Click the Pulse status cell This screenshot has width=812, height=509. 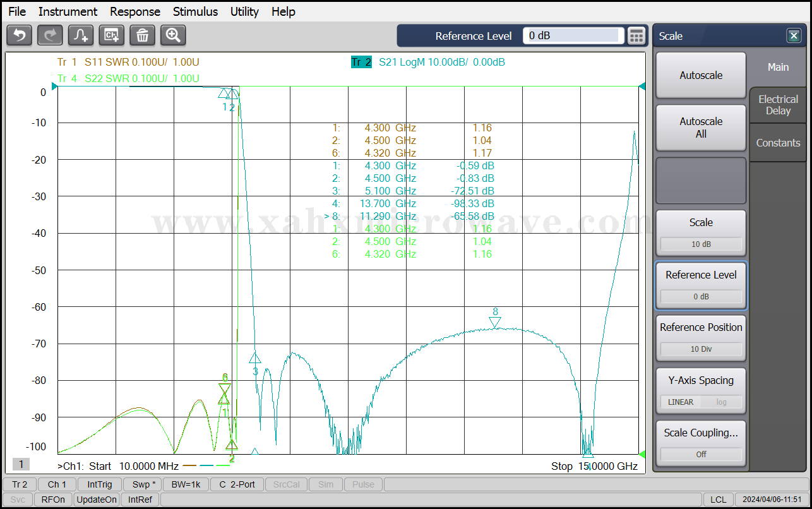click(363, 484)
